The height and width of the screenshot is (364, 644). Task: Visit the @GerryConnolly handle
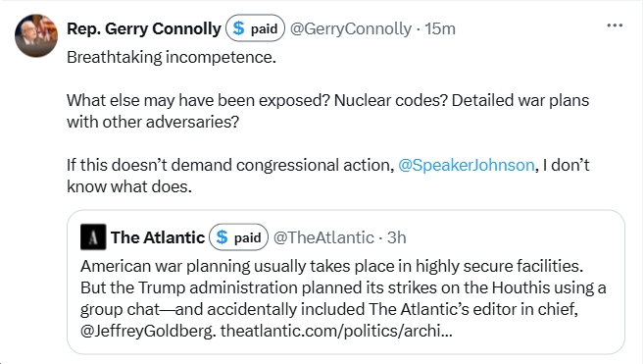351,28
